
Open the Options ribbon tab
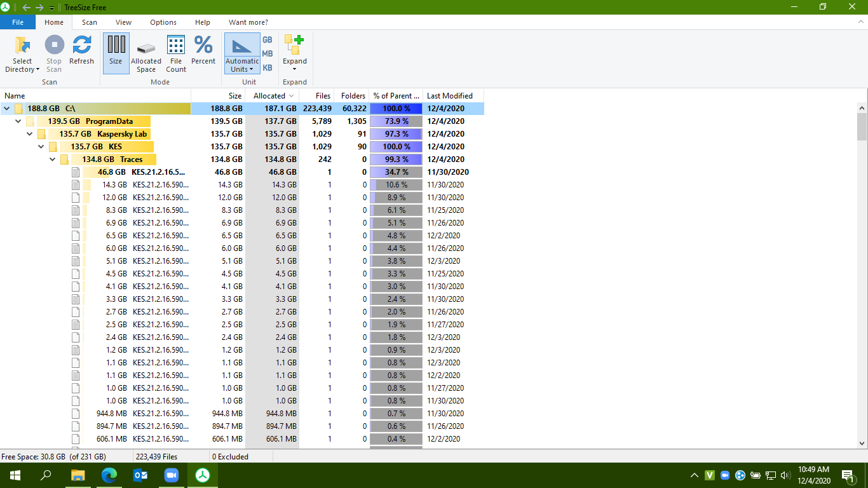pos(163,22)
